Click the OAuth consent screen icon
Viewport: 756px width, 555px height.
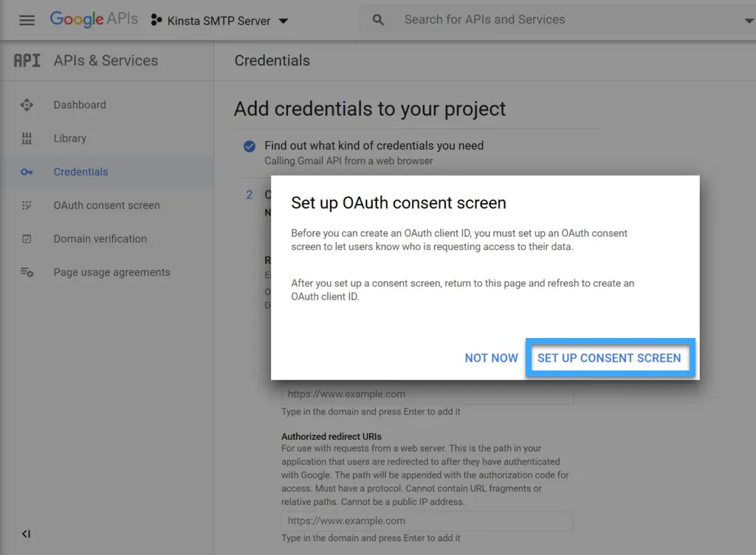[27, 205]
